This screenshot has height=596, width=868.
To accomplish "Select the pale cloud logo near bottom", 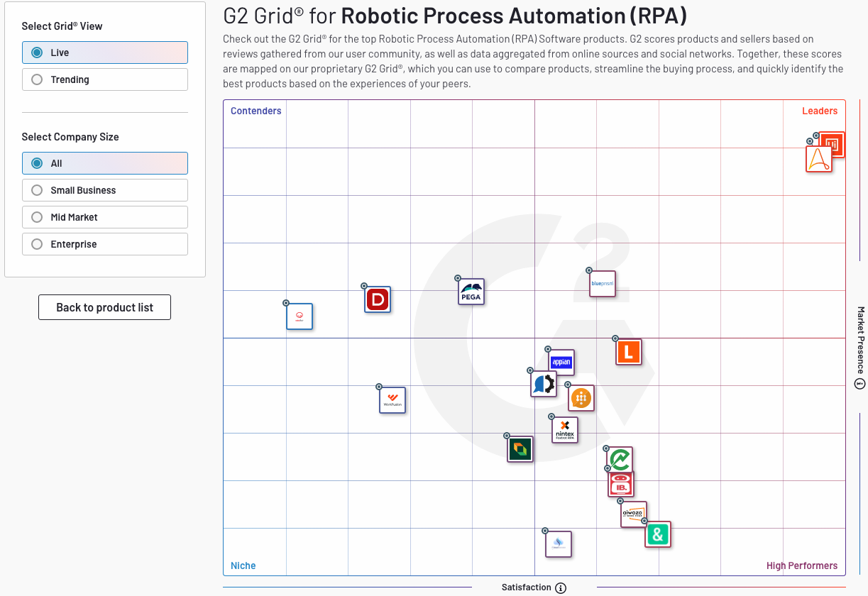I will [x=559, y=544].
